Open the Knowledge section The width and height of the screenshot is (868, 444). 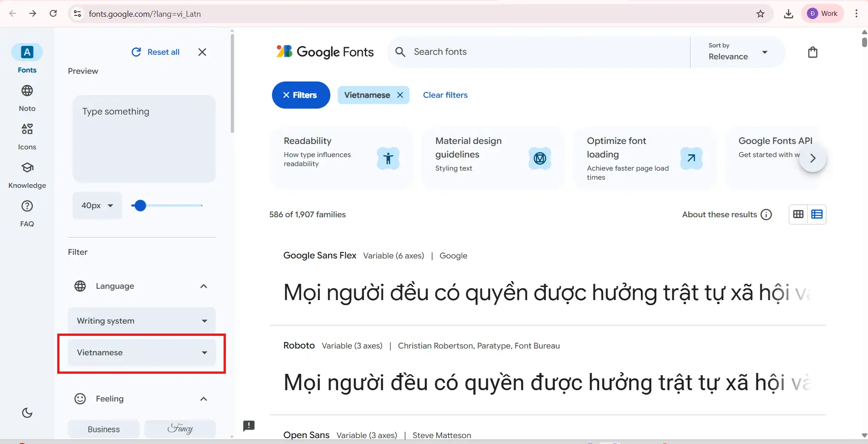coord(27,175)
